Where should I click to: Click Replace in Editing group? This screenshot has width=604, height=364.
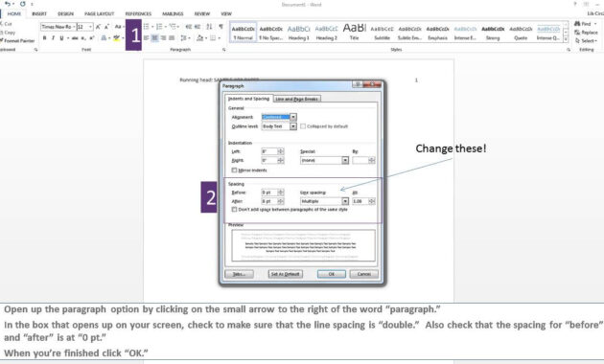pos(586,33)
